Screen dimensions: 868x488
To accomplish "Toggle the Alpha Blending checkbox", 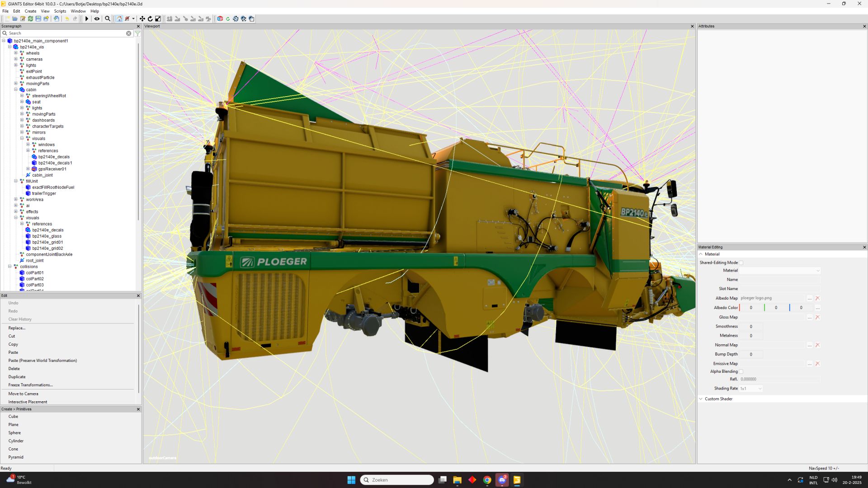I will 741,372.
